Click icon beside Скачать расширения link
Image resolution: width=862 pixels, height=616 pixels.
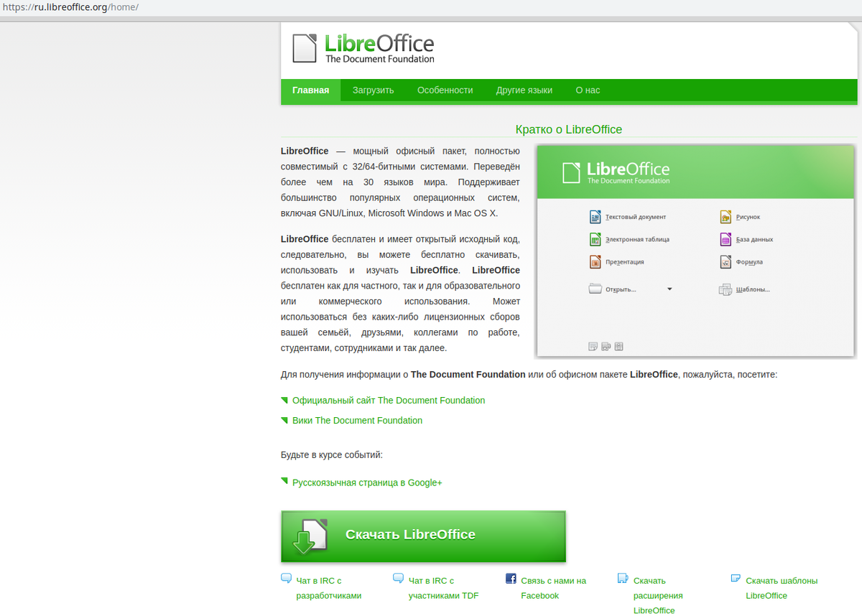click(x=623, y=578)
